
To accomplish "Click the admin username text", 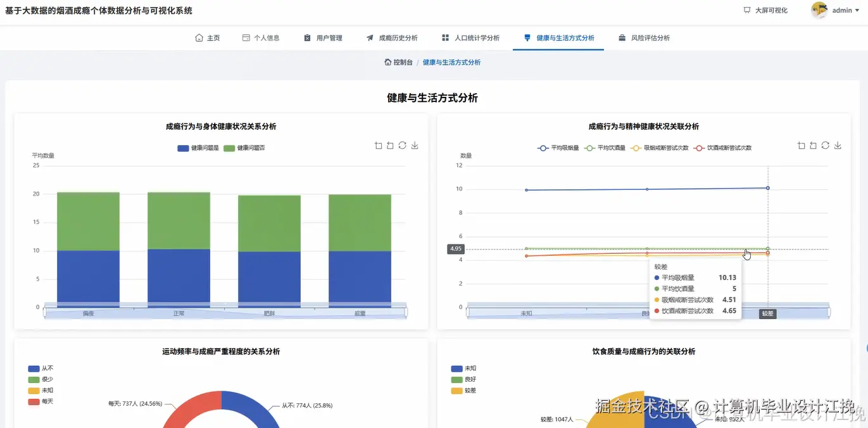I will click(842, 11).
